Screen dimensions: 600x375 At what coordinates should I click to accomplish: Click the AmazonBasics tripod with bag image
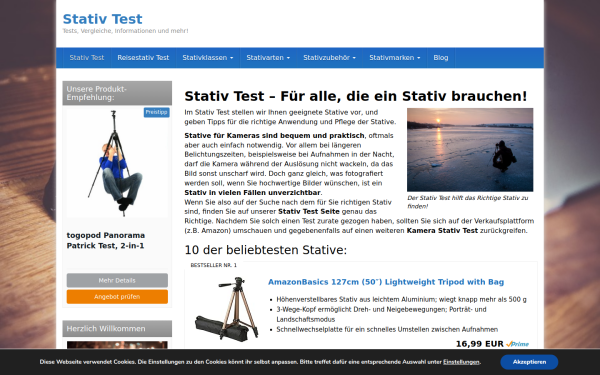[x=227, y=309]
